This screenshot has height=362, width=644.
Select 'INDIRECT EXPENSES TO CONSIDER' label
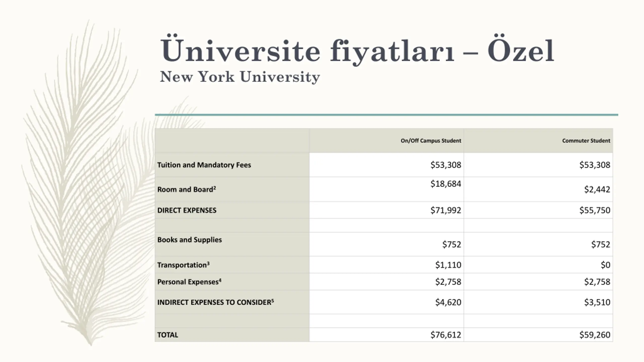pos(215,302)
